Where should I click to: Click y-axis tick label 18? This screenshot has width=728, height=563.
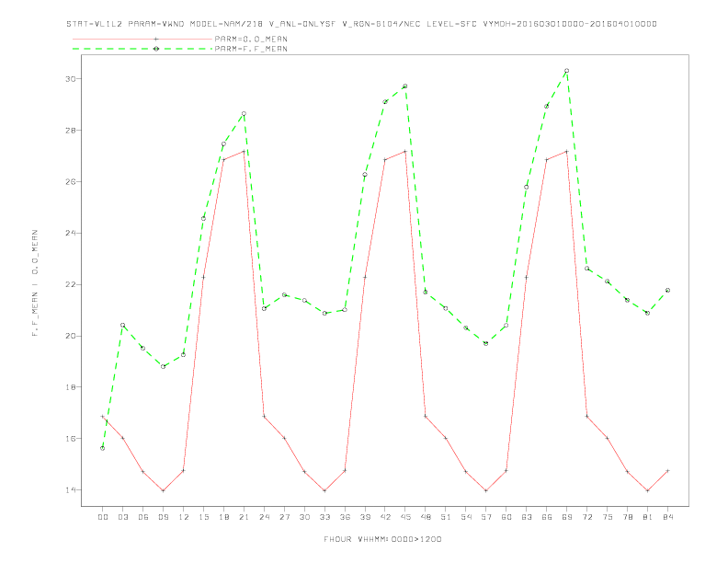click(x=70, y=387)
